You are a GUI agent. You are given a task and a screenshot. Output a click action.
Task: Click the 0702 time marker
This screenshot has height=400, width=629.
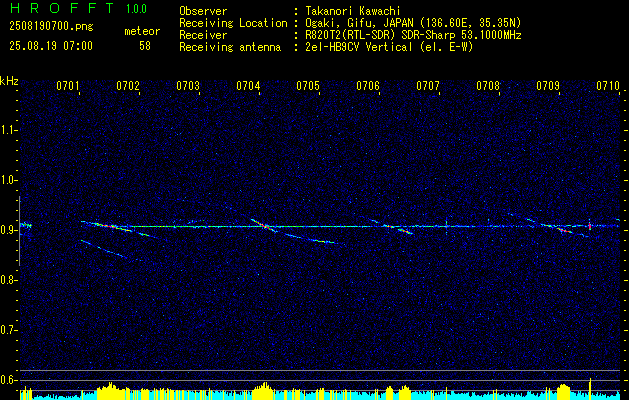click(x=128, y=85)
